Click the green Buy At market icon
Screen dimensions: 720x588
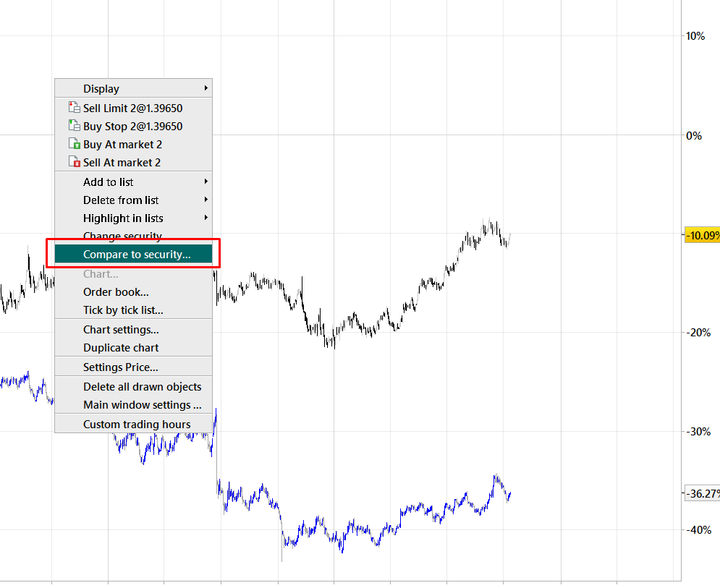72,144
